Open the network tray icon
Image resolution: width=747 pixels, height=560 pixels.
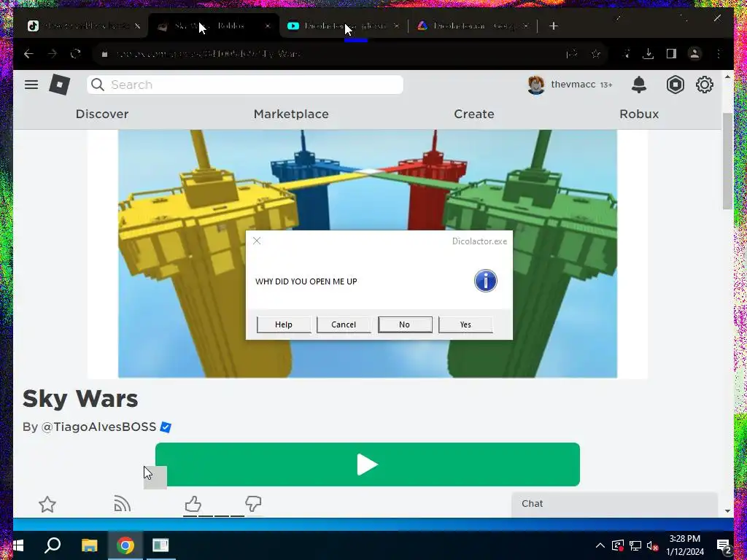pyautogui.click(x=635, y=545)
